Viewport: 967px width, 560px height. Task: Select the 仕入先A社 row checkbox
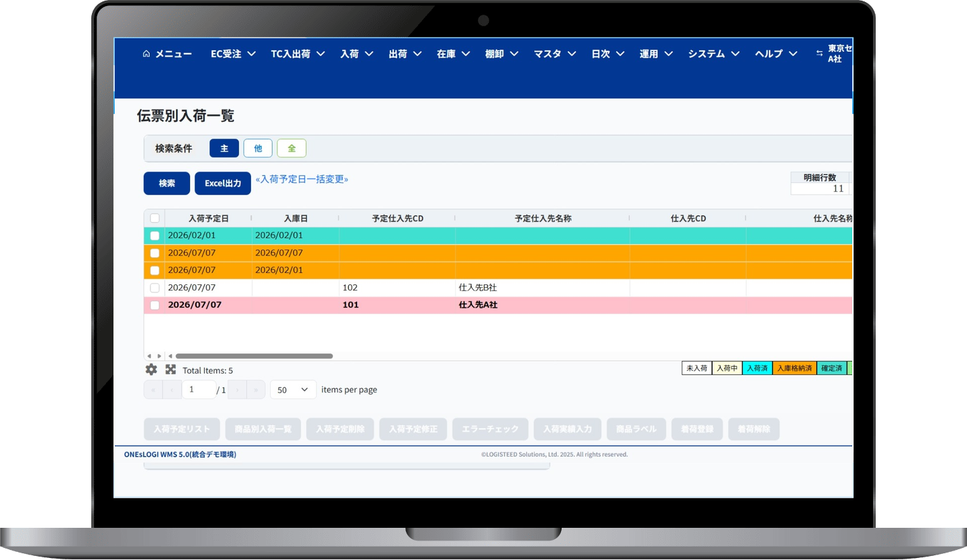coord(155,305)
